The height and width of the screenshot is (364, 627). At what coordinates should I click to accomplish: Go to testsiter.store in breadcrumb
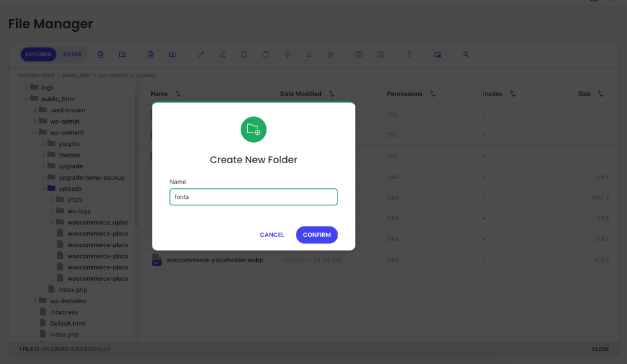click(x=37, y=75)
